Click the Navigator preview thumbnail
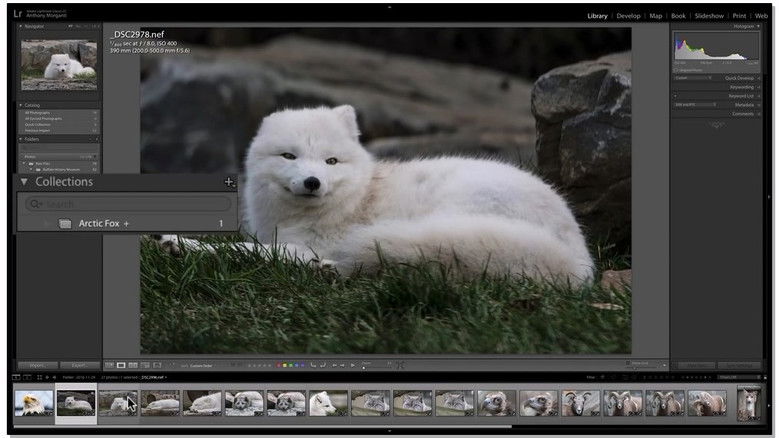 click(x=59, y=65)
